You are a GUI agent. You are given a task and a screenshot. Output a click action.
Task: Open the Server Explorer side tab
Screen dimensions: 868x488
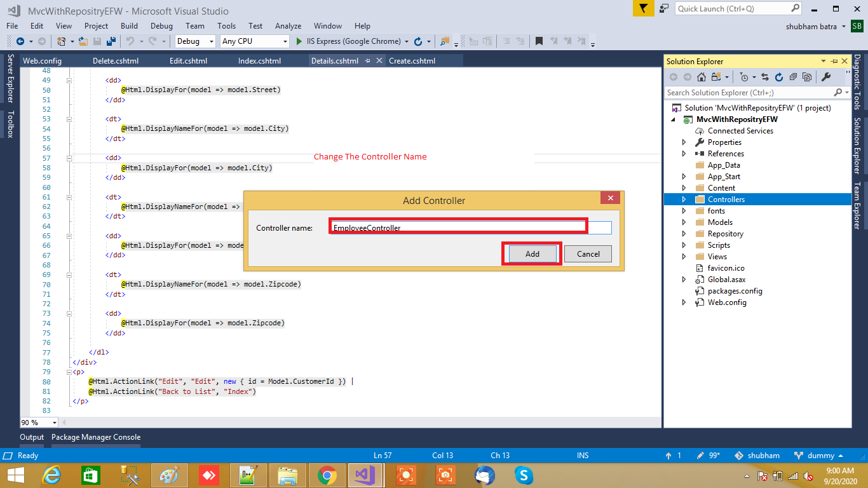point(10,78)
